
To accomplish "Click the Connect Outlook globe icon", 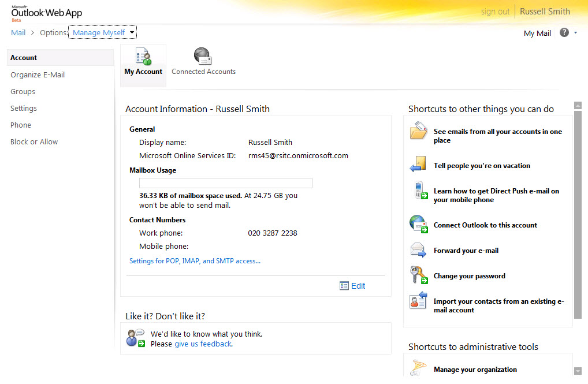I will tap(418, 223).
